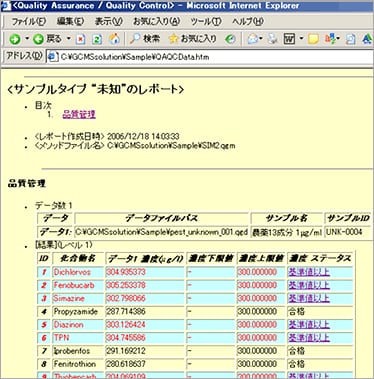Click the concentration value 280.618637
The width and height of the screenshot is (374, 379).
126,364
